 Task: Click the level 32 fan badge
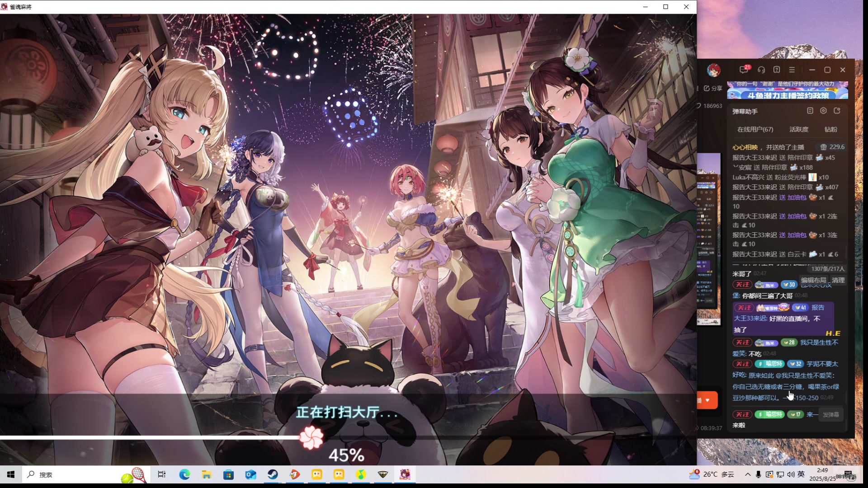[x=796, y=364]
